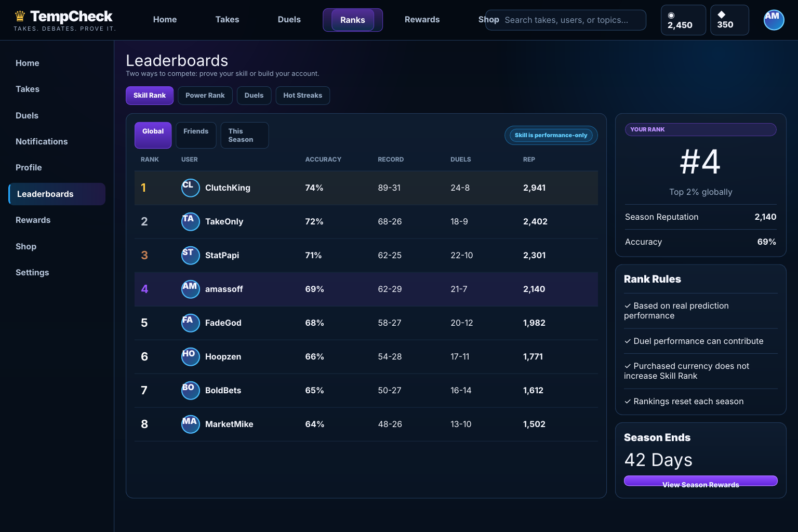Switch to the Duels leaderboard tab
The width and height of the screenshot is (798, 532).
pyautogui.click(x=254, y=96)
